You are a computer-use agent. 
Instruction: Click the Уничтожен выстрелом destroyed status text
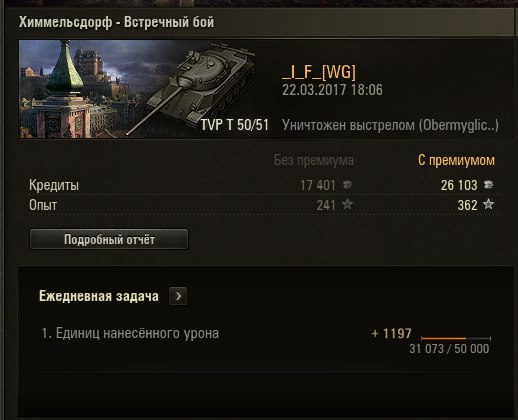coord(390,125)
